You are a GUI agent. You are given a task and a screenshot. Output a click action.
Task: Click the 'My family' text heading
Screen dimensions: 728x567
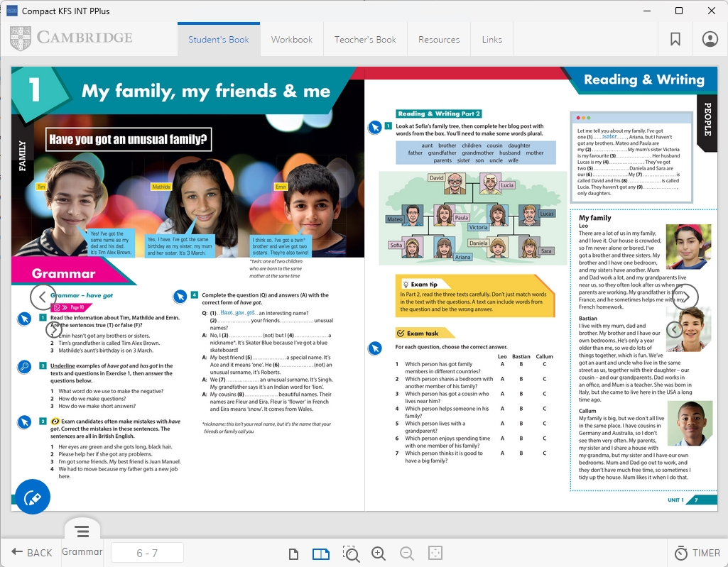pos(594,218)
